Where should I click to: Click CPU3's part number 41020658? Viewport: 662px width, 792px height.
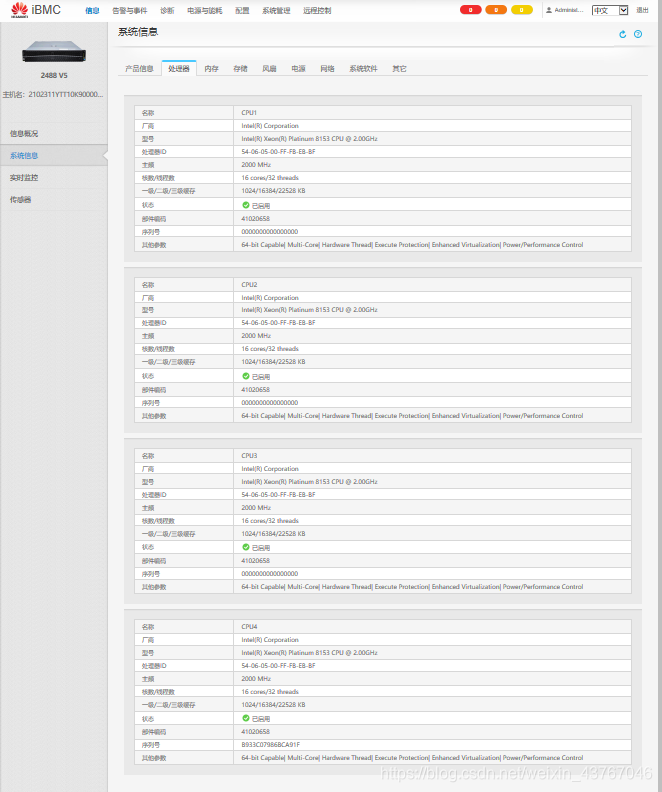pos(256,561)
